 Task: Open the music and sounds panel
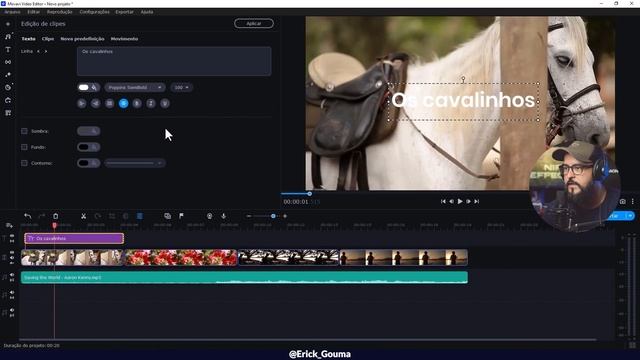point(8,37)
